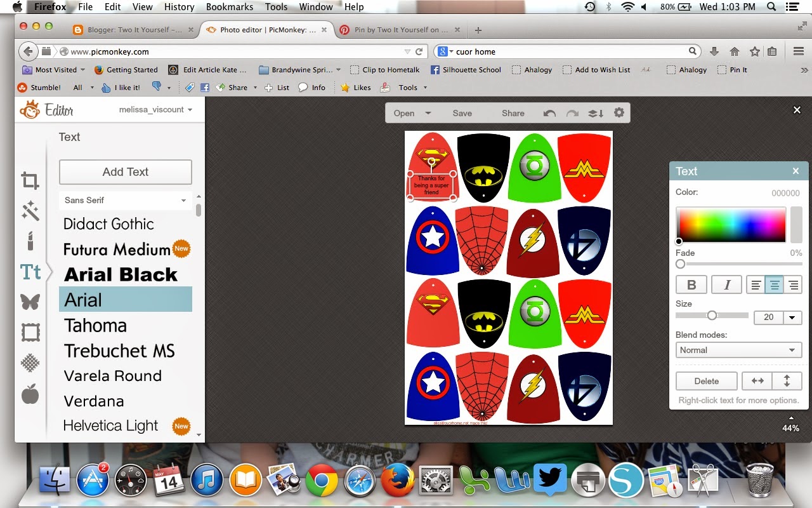
Task: Pick a color from the rainbow spectrum
Action: 732,224
